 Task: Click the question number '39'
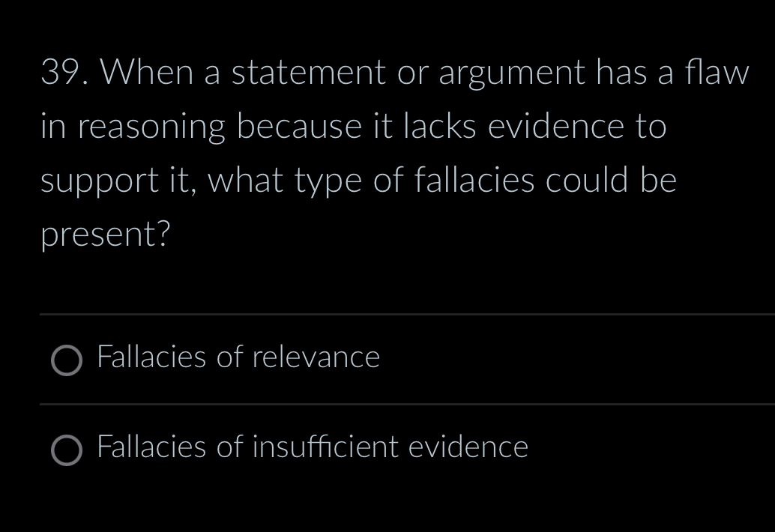61,72
